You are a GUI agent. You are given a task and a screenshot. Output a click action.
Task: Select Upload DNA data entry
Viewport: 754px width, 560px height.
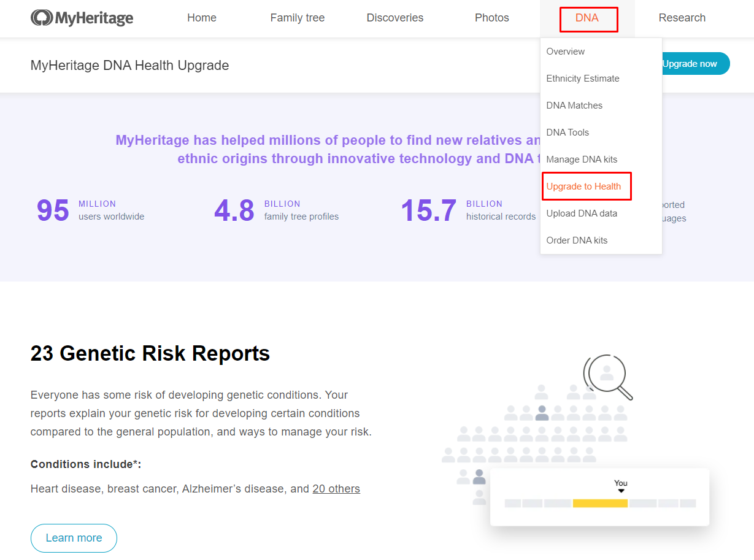[582, 213]
